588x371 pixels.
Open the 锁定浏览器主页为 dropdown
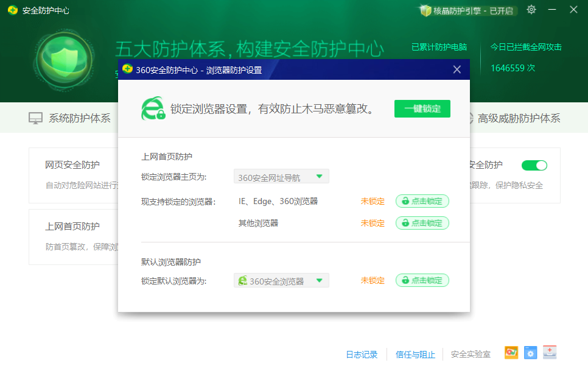[x=281, y=177]
